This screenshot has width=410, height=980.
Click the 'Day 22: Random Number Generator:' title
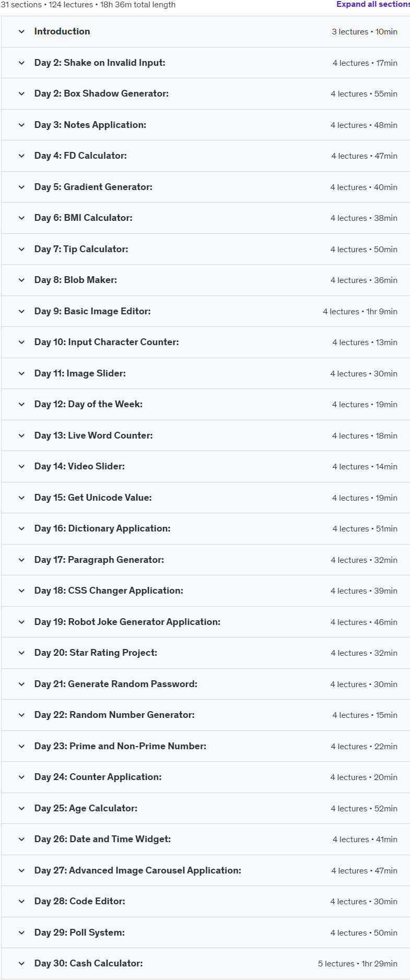click(114, 715)
